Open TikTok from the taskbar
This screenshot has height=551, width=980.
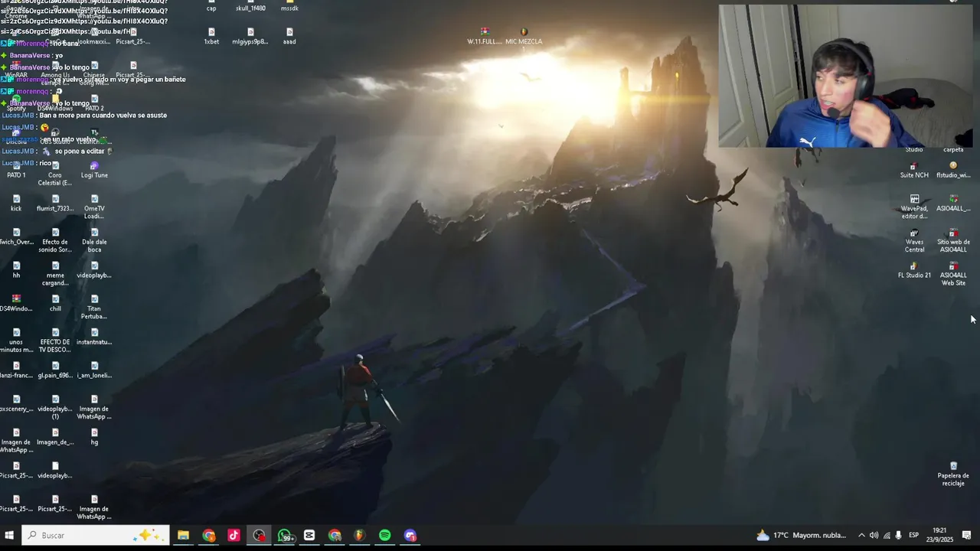coord(234,535)
